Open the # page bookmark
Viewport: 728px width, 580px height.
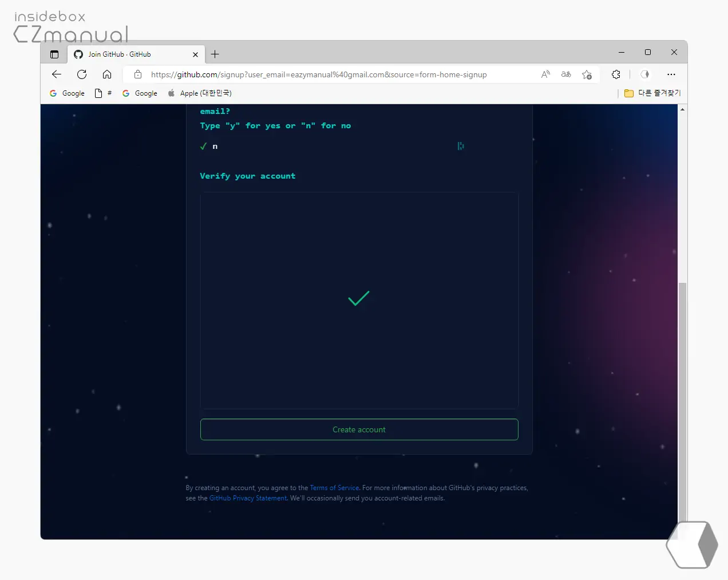103,93
